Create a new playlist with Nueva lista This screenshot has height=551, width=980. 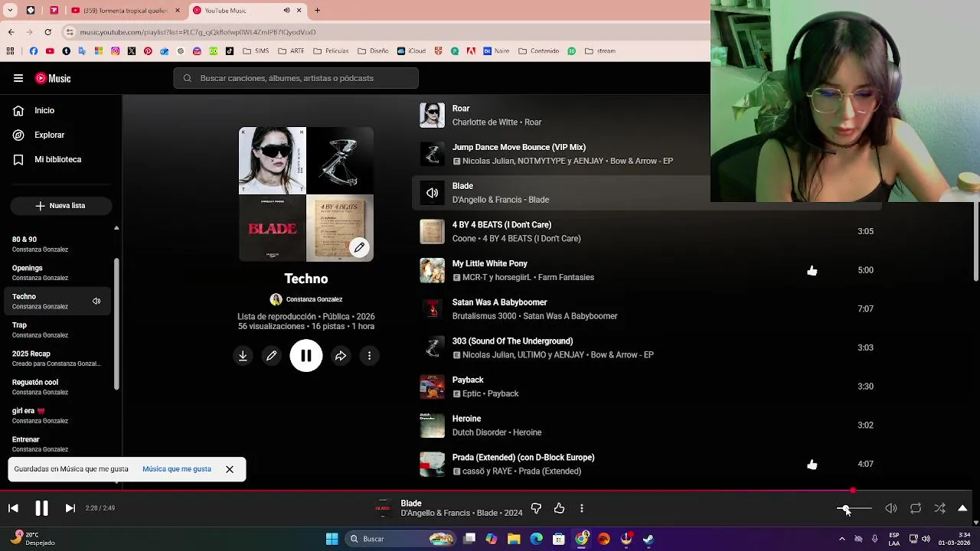tap(60, 206)
